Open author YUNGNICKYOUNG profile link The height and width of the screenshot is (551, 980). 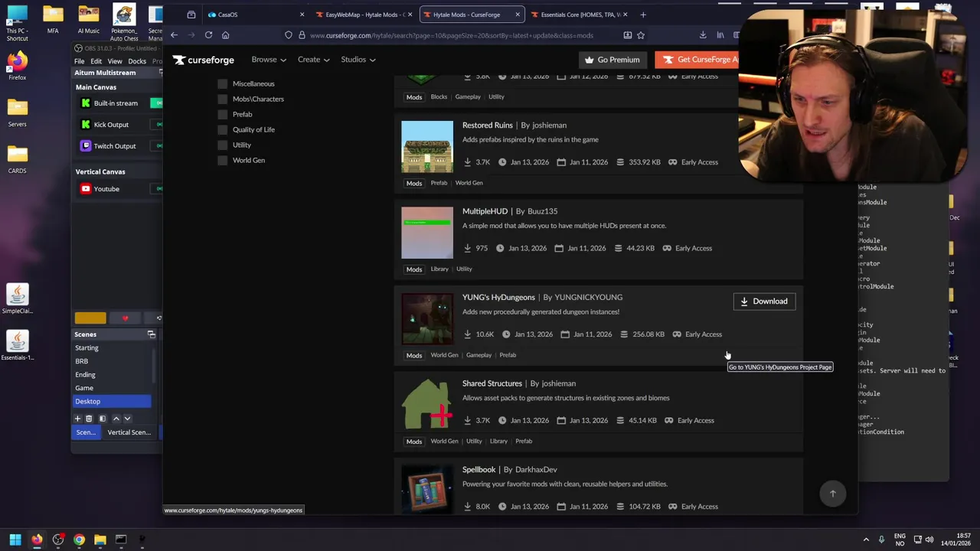pos(588,298)
